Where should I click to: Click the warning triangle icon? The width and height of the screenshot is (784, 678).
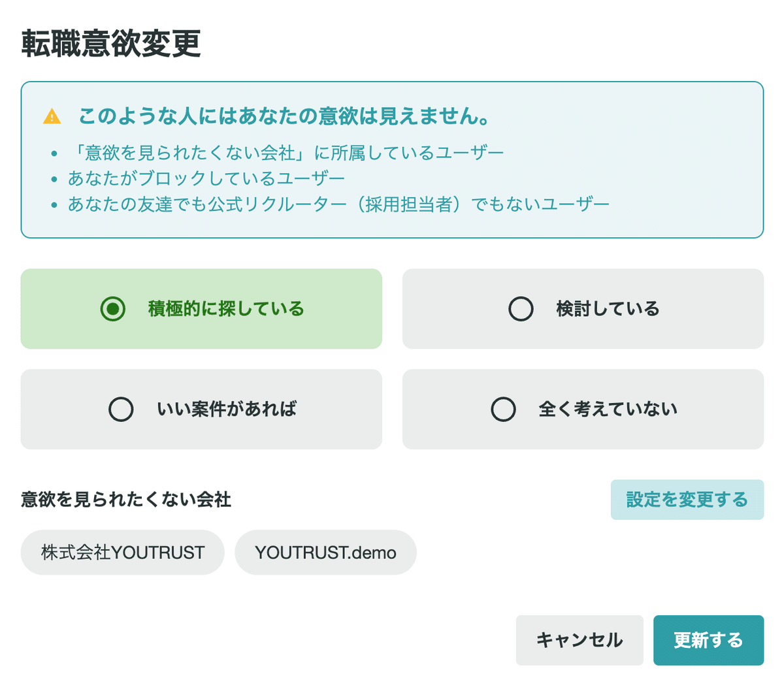[x=51, y=118]
